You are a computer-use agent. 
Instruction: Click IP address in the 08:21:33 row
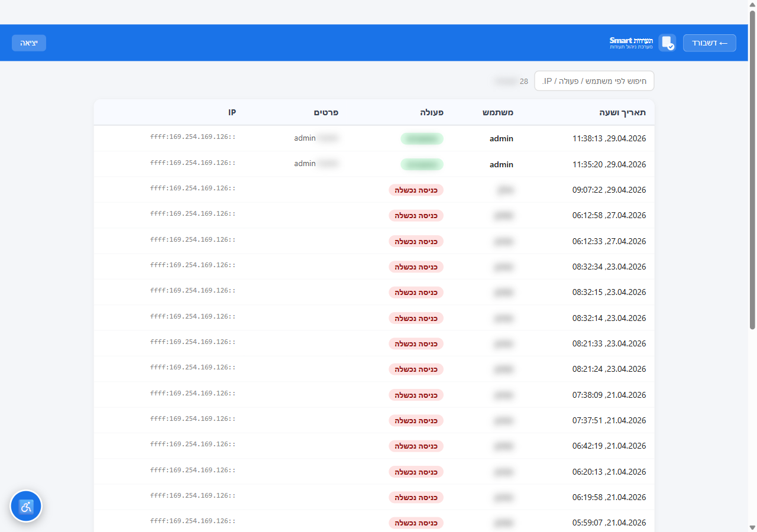(193, 342)
